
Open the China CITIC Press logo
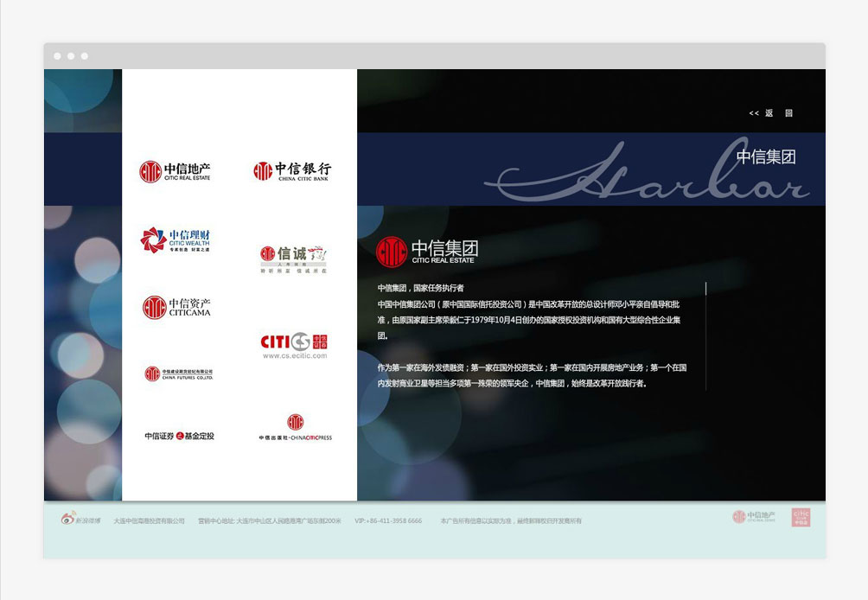click(295, 428)
